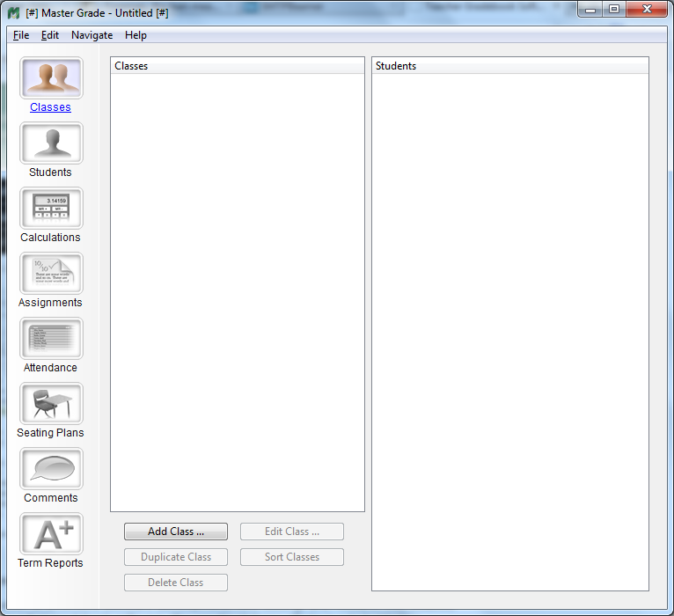Click the Classes link label in sidebar
Image resolution: width=674 pixels, height=616 pixels.
50,107
